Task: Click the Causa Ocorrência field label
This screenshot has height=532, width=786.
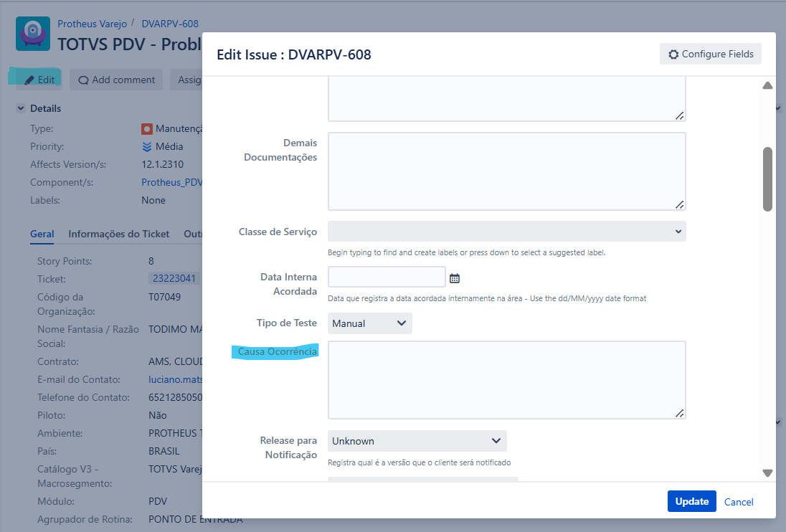Action: (x=278, y=351)
